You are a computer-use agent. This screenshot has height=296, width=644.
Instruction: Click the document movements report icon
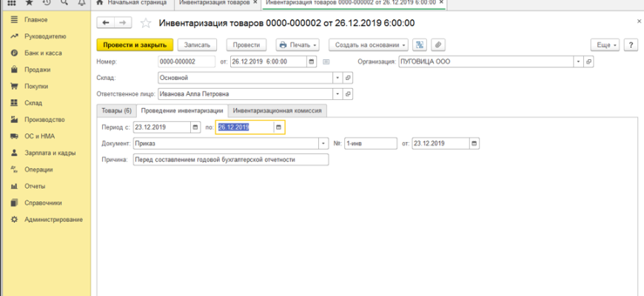point(420,45)
